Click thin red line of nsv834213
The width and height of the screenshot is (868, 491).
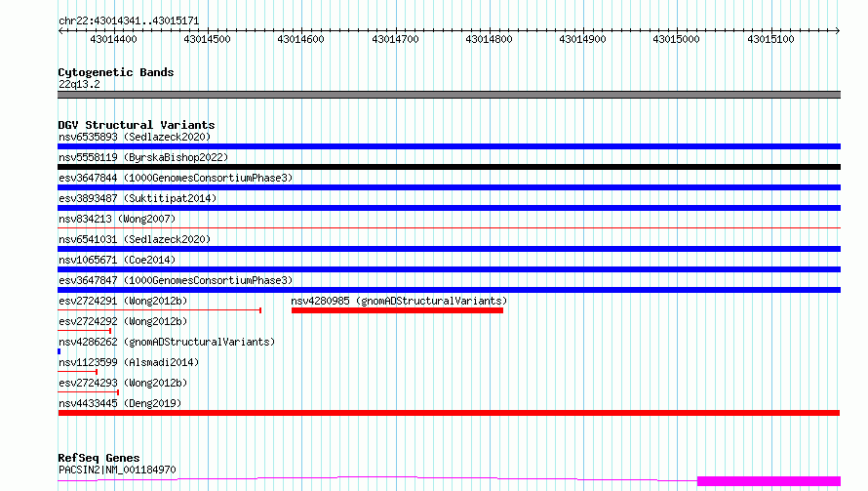coord(449,227)
